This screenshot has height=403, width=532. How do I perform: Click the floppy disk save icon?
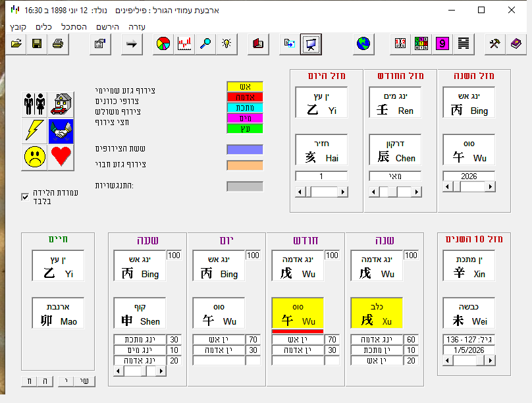tap(37, 44)
